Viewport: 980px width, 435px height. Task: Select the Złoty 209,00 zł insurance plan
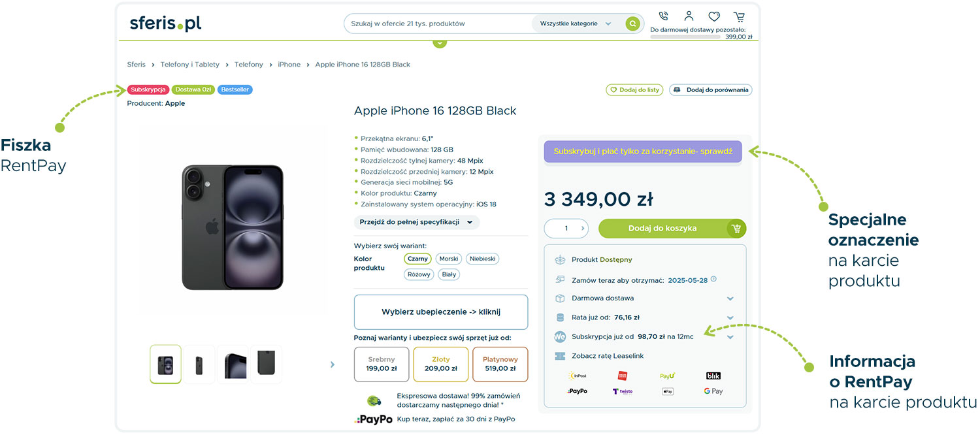coord(441,364)
